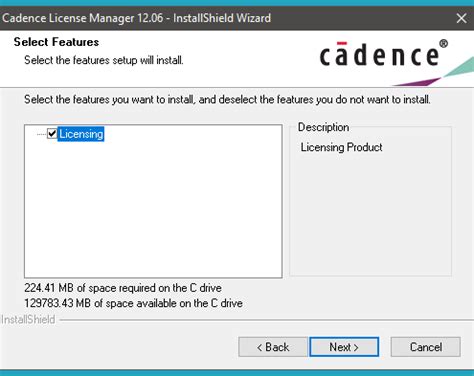The image size is (474, 376).
Task: Go back with the Back button
Action: pos(273,347)
